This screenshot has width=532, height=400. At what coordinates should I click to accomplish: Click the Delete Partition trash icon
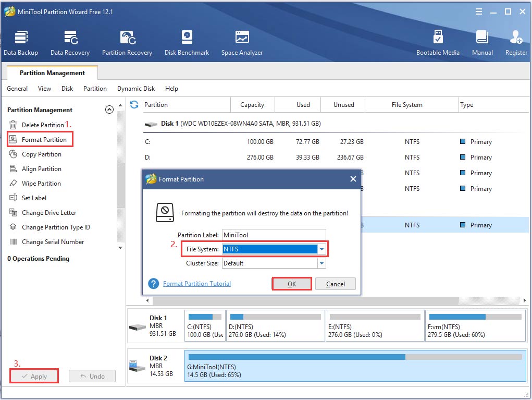pyautogui.click(x=13, y=125)
